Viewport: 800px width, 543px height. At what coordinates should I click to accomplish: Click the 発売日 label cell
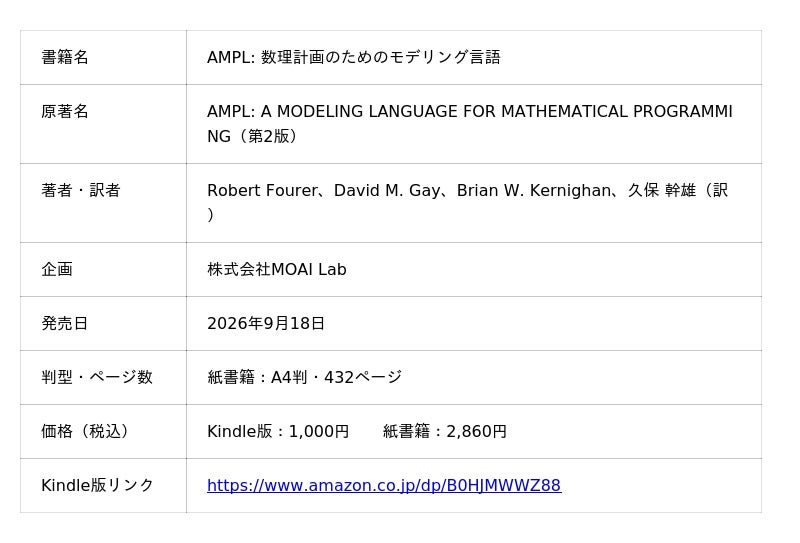tap(103, 324)
